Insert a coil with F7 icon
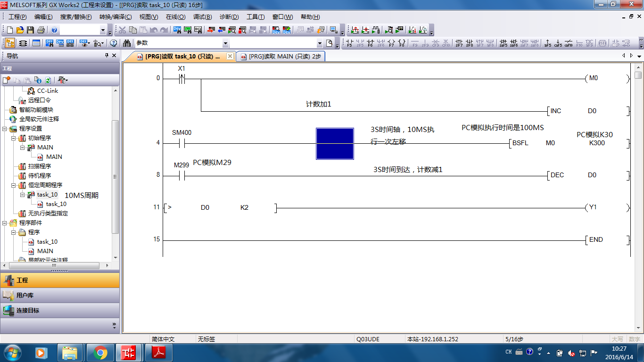The image size is (644, 362). pyautogui.click(x=391, y=43)
